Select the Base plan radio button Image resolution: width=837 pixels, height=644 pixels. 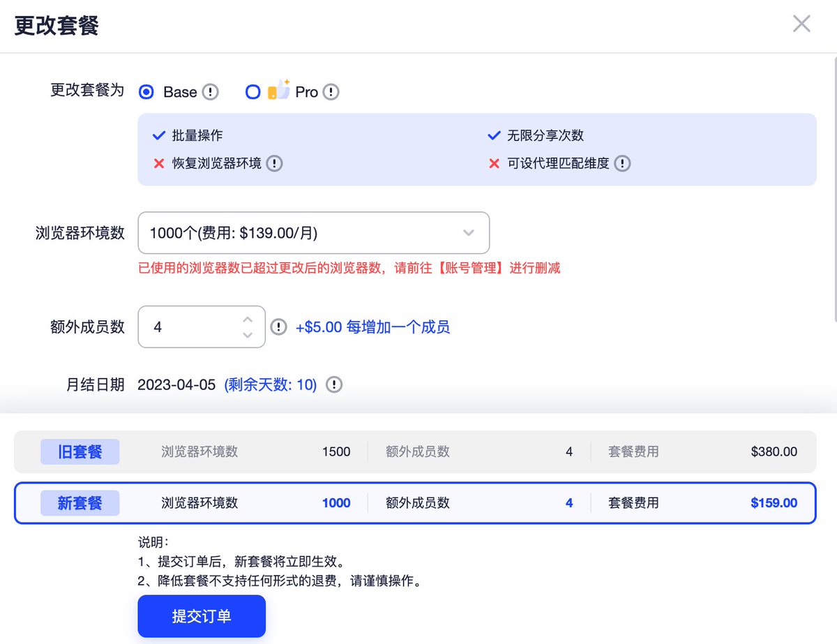coord(146,91)
